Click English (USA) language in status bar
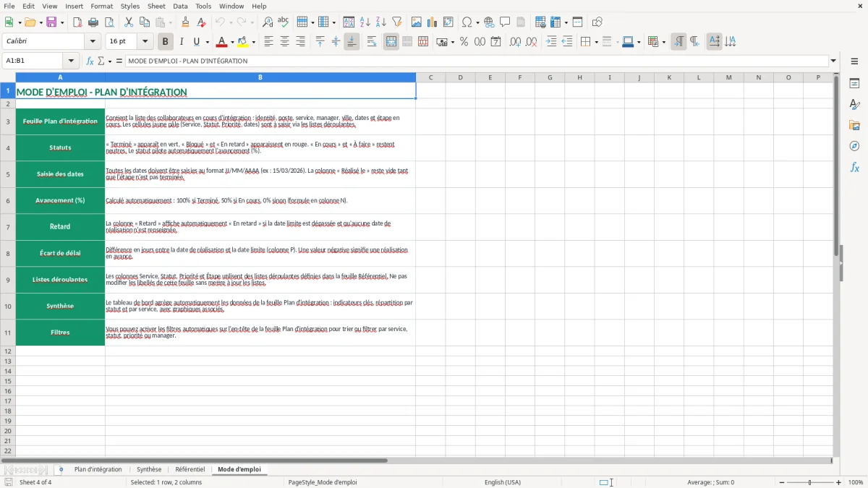 (x=503, y=482)
